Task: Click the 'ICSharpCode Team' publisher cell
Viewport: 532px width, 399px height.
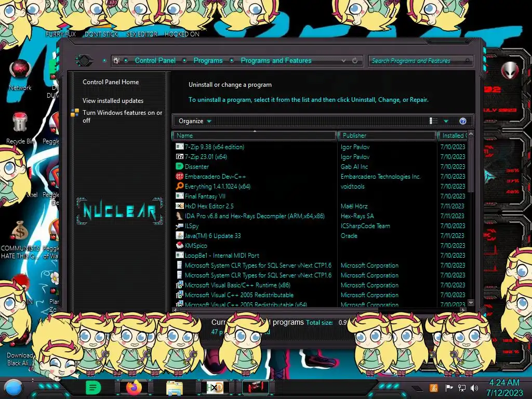Action: point(365,225)
